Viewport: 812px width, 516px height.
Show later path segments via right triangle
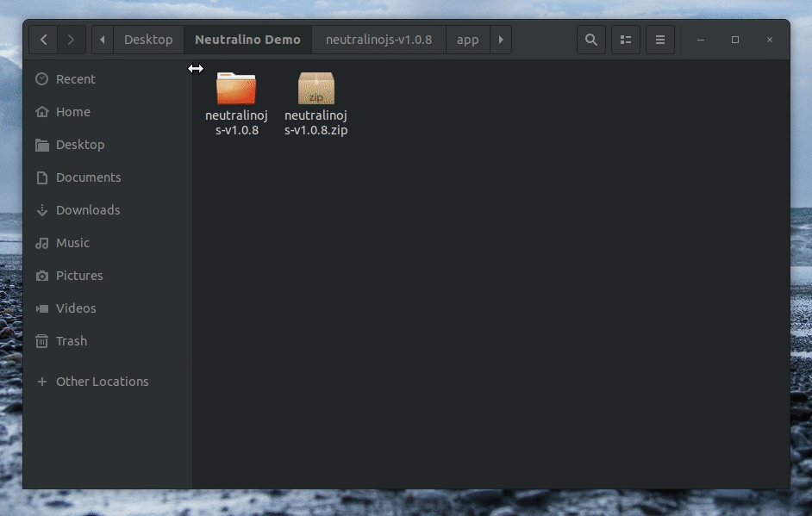coord(501,40)
